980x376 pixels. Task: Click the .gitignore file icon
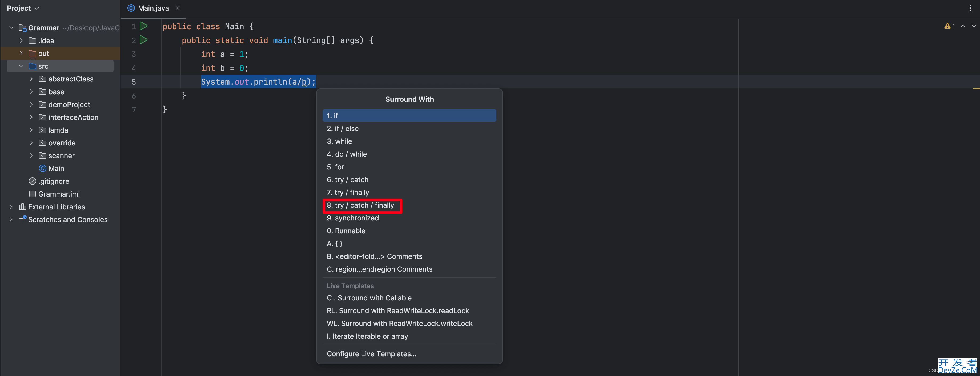point(32,181)
